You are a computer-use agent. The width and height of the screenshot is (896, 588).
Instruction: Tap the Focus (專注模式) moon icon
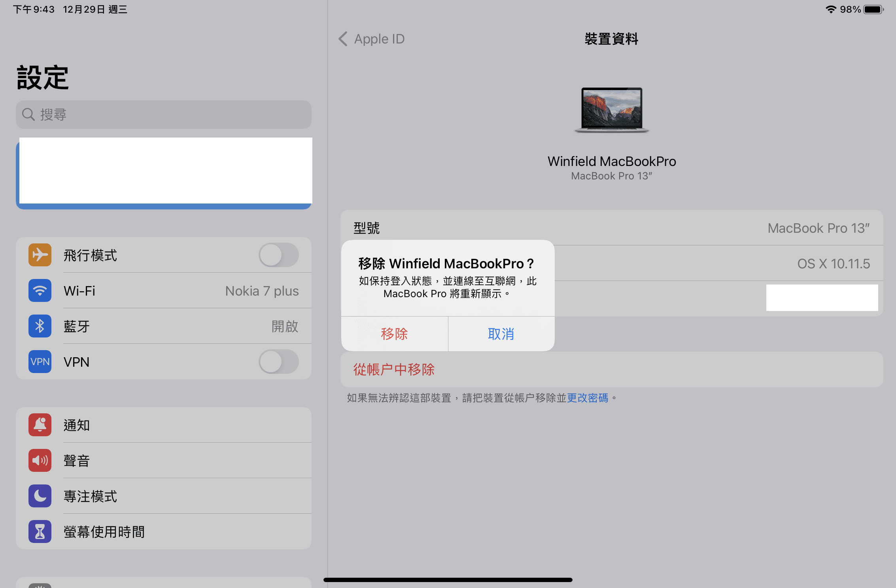(40, 496)
